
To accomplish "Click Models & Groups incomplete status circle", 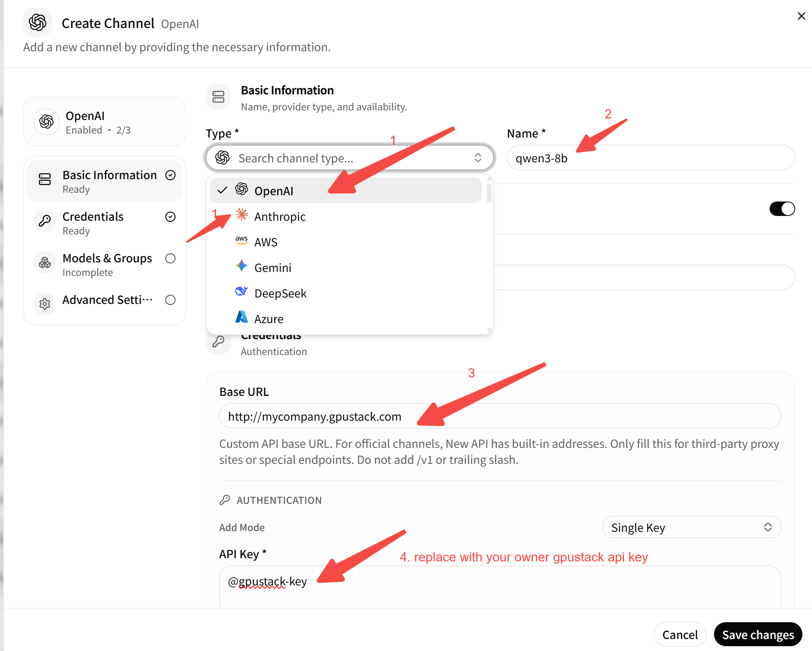I will (x=170, y=258).
